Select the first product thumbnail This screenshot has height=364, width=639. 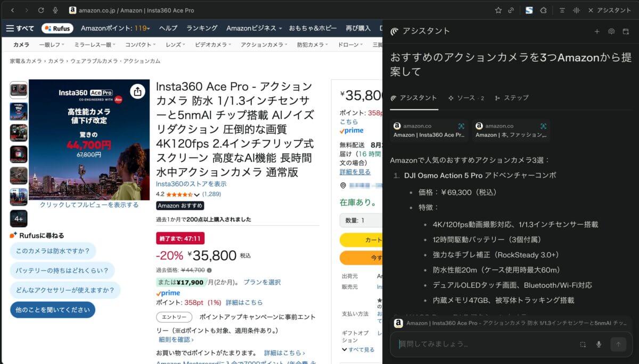coord(19,90)
